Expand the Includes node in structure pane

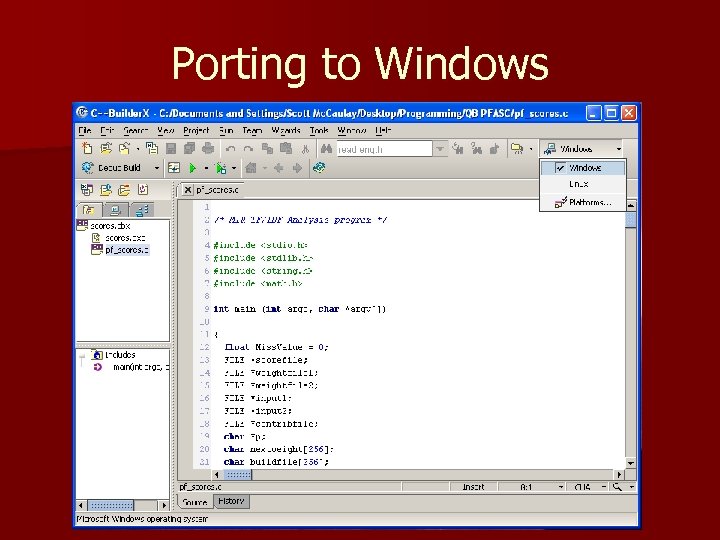coord(83,356)
